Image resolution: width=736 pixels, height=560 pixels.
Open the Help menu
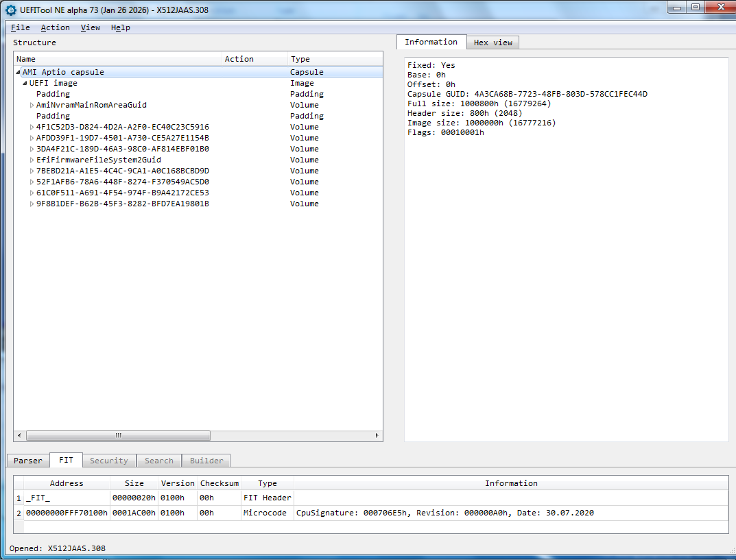click(120, 27)
